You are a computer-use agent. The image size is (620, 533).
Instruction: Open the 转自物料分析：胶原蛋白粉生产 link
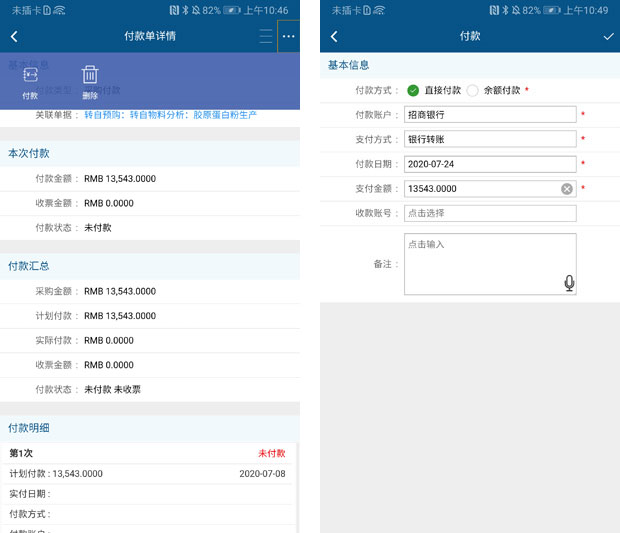pyautogui.click(x=194, y=116)
